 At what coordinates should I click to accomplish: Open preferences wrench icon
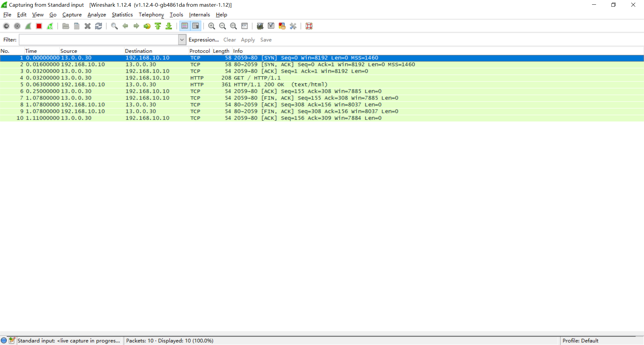(x=293, y=26)
